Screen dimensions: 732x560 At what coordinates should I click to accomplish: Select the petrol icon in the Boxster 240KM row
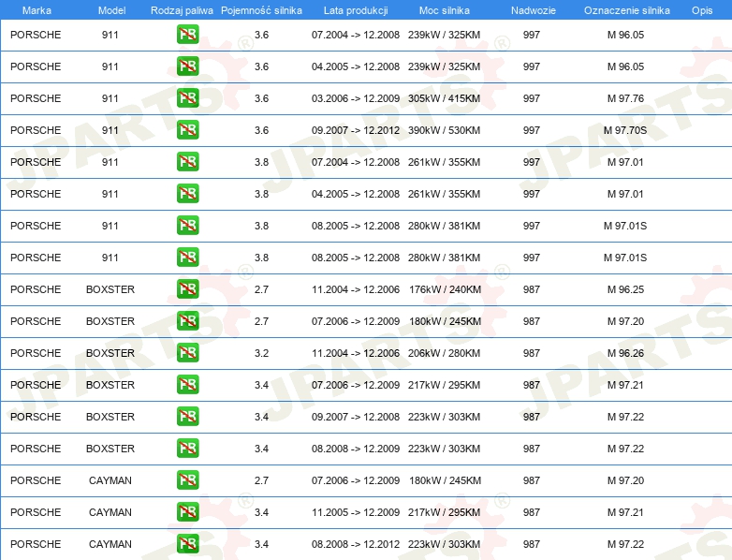click(x=187, y=289)
